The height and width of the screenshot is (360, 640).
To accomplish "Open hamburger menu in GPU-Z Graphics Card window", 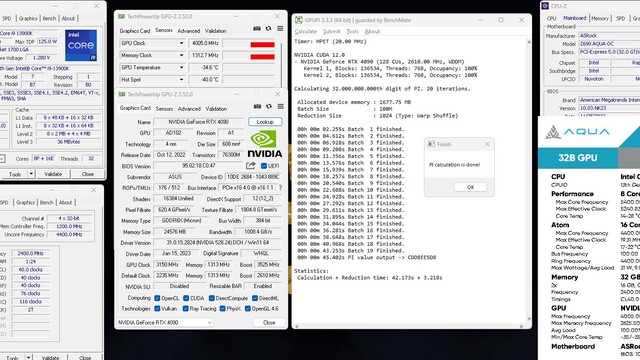I will coord(280,107).
